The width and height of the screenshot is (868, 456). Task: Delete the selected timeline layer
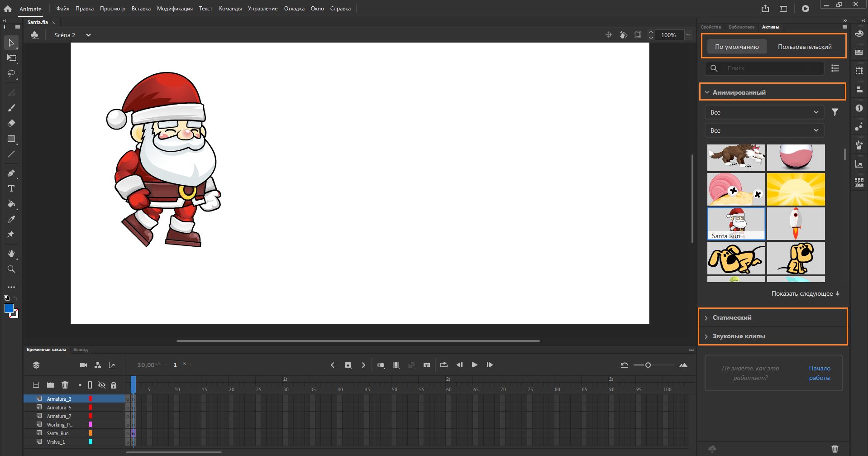coord(65,385)
